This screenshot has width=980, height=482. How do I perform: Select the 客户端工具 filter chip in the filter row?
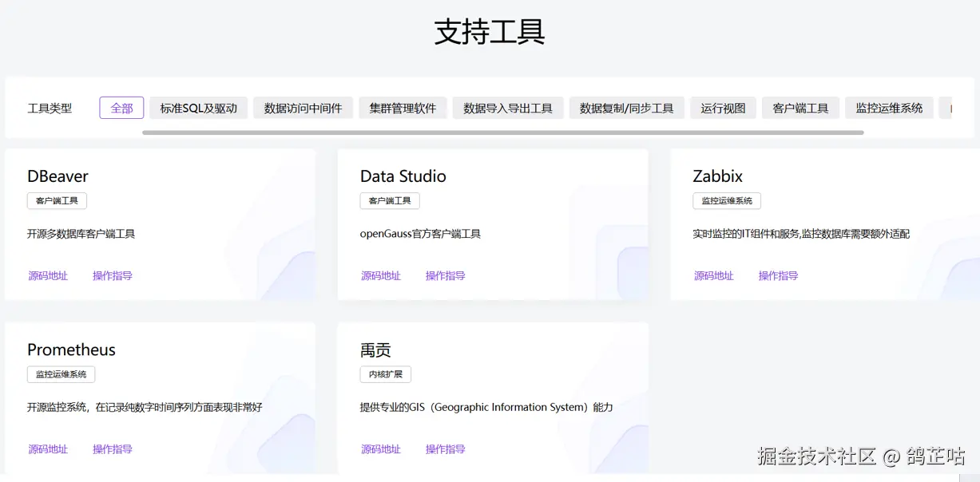tap(800, 108)
